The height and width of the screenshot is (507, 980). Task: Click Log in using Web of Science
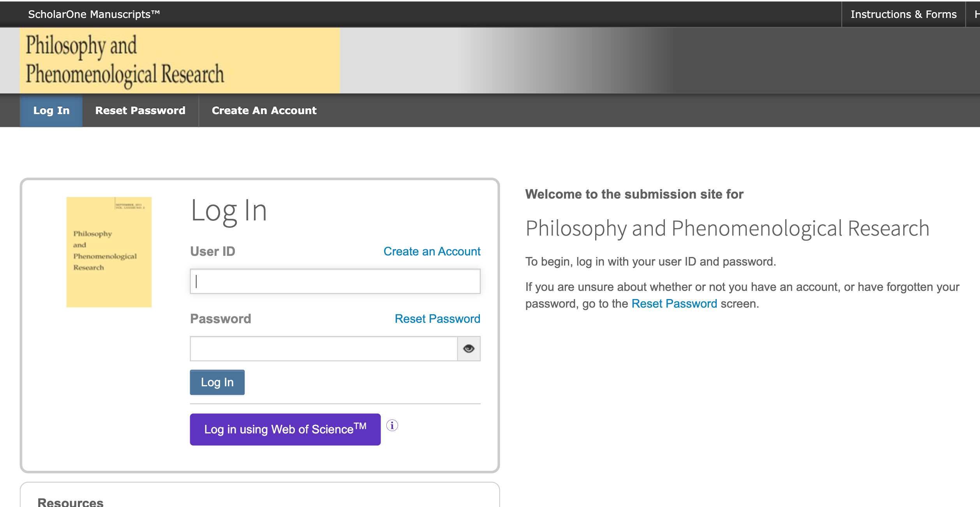coord(285,429)
